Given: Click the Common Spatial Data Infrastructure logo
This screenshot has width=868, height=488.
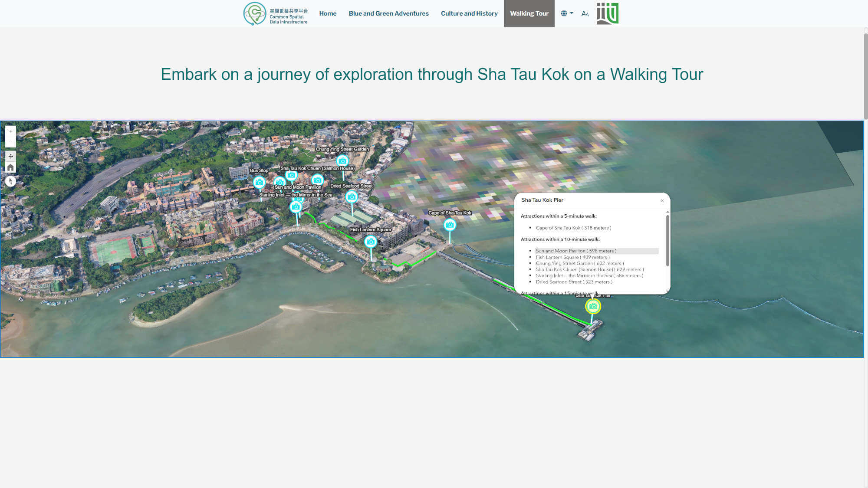Looking at the screenshot, I should coord(276,14).
